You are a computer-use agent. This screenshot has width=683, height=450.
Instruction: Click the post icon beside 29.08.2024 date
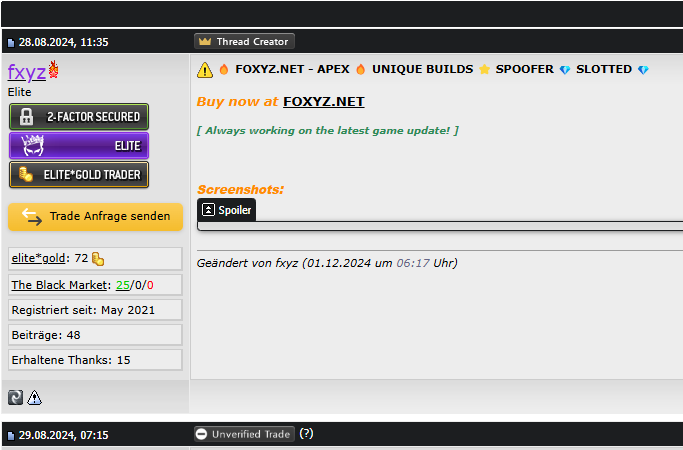click(x=11, y=436)
